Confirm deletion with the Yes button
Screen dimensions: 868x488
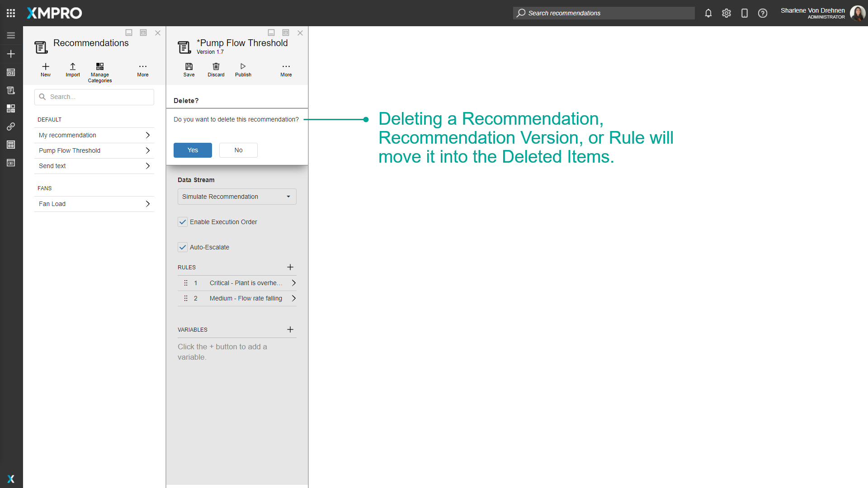coord(193,150)
